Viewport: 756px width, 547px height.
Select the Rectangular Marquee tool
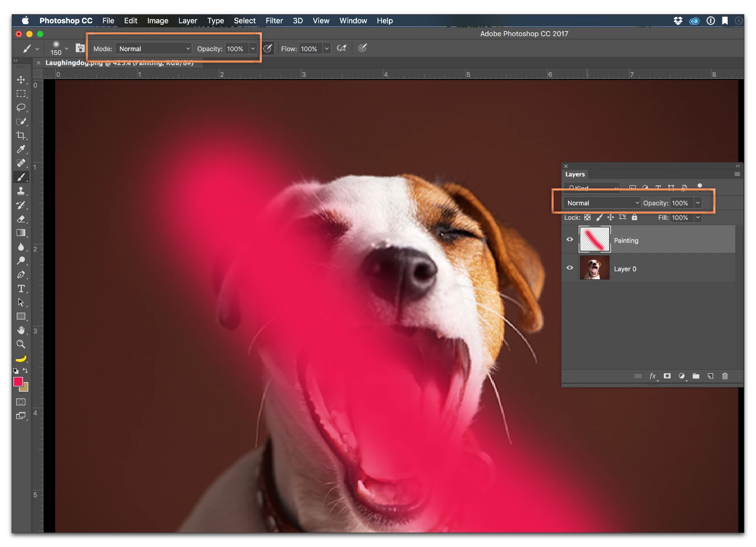pyautogui.click(x=21, y=94)
